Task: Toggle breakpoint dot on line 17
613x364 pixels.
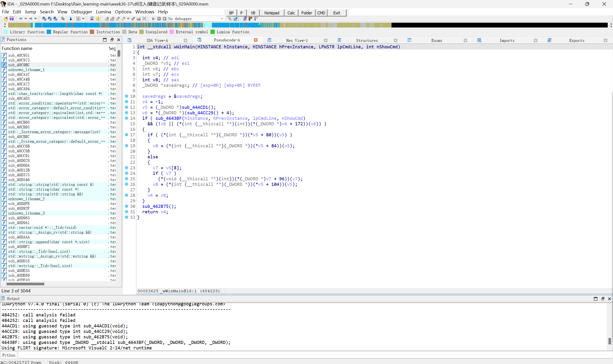Action: (126, 134)
